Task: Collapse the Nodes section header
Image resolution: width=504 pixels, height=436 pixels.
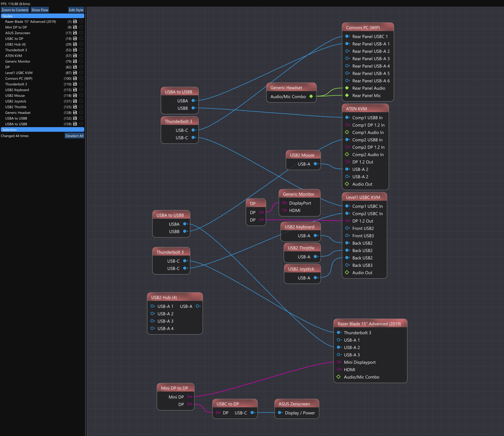Action: click(43, 16)
